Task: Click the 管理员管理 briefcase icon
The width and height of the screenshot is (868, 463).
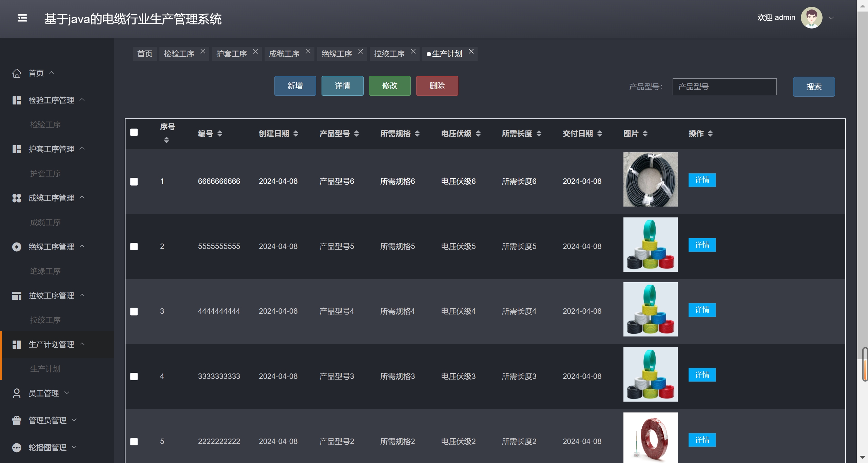Action: (17, 421)
